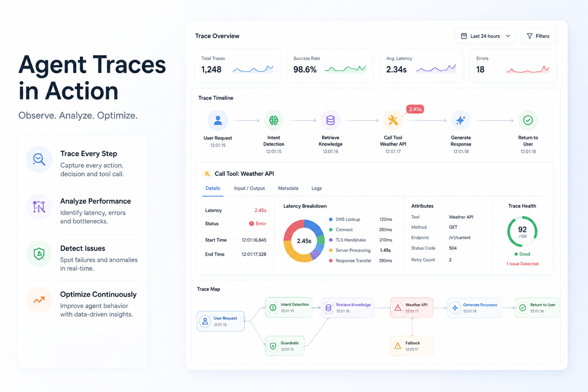
Task: Open the Logs tab
Action: (317, 188)
